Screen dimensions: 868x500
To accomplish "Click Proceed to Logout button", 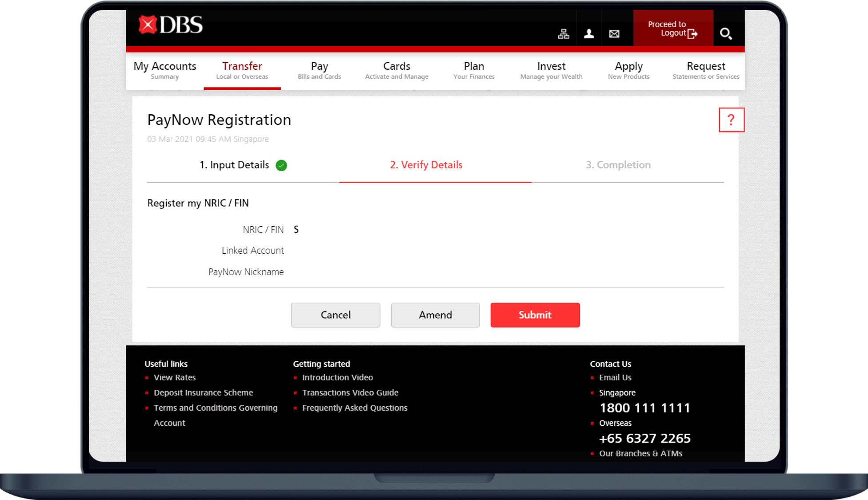I will coord(672,29).
